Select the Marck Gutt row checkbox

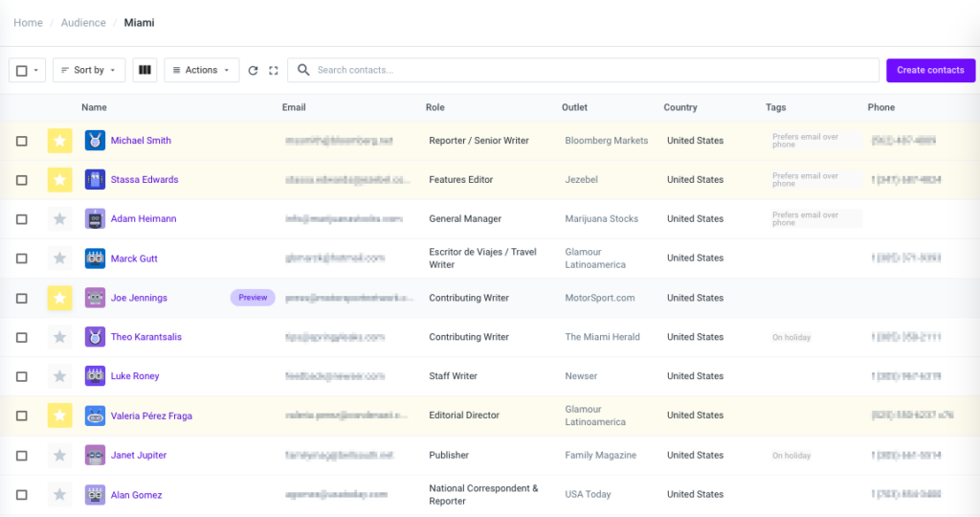tap(22, 258)
